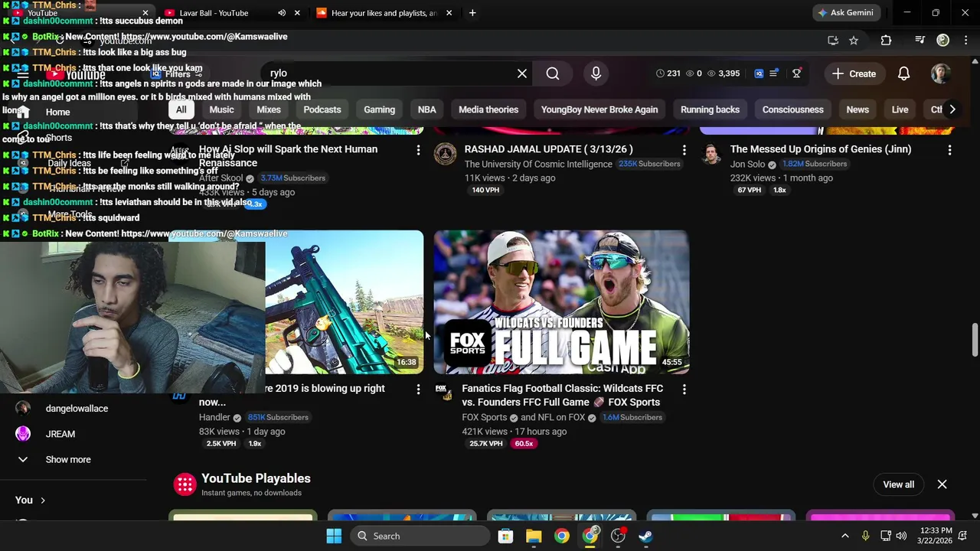The height and width of the screenshot is (551, 980).
Task: Expand the You section chevron
Action: (42, 500)
